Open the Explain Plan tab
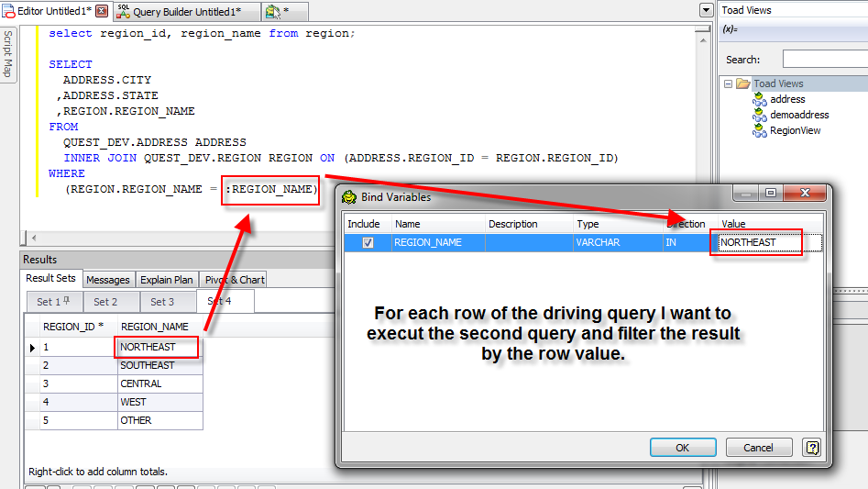This screenshot has width=868, height=489. click(x=167, y=280)
